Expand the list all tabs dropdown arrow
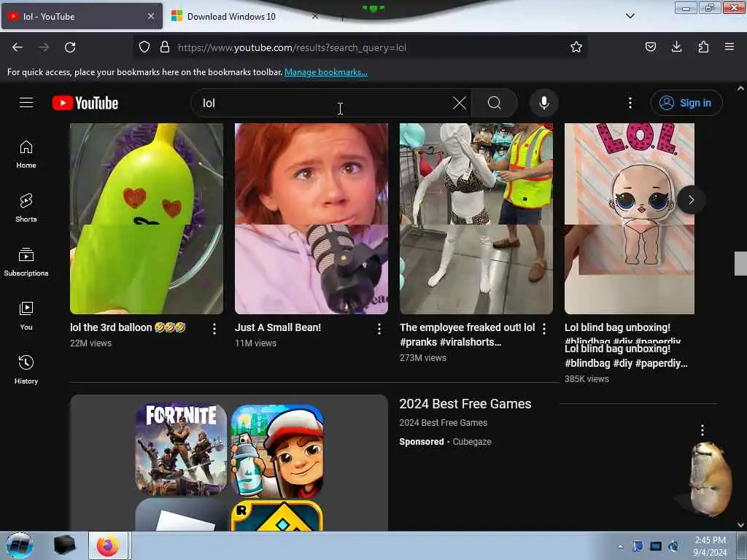The image size is (747, 560). click(630, 16)
